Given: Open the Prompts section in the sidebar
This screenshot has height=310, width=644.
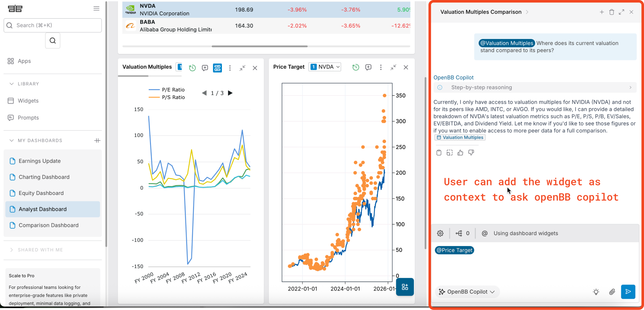Looking at the screenshot, I should [28, 118].
